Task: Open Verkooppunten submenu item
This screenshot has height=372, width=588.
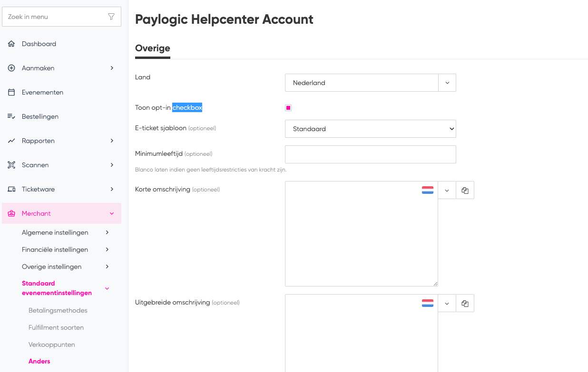Action: pyautogui.click(x=52, y=344)
